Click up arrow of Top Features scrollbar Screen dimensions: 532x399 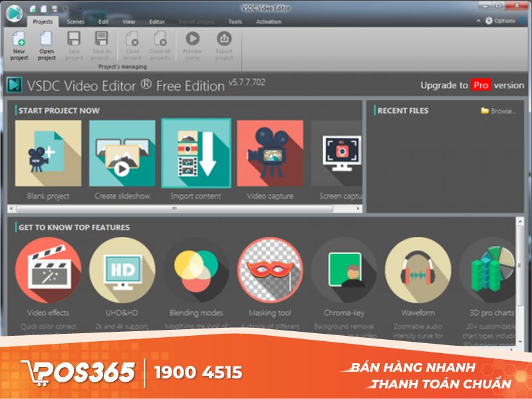[520, 221]
